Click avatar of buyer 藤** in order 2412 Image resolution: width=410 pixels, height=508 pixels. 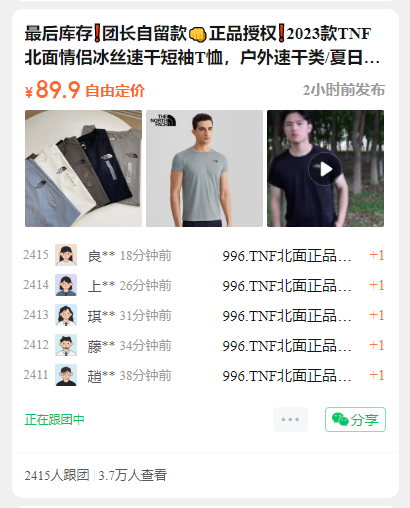pos(66,345)
